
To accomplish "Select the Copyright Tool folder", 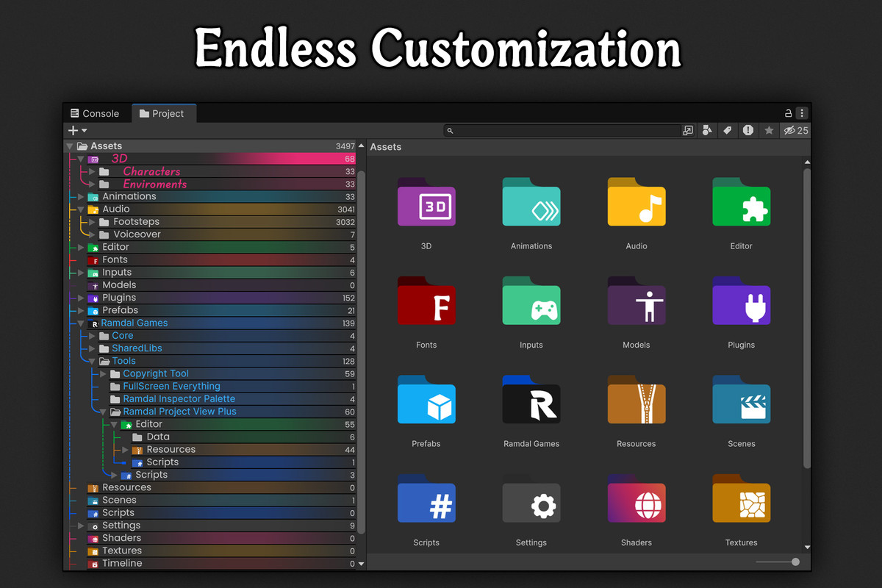I will tap(156, 373).
